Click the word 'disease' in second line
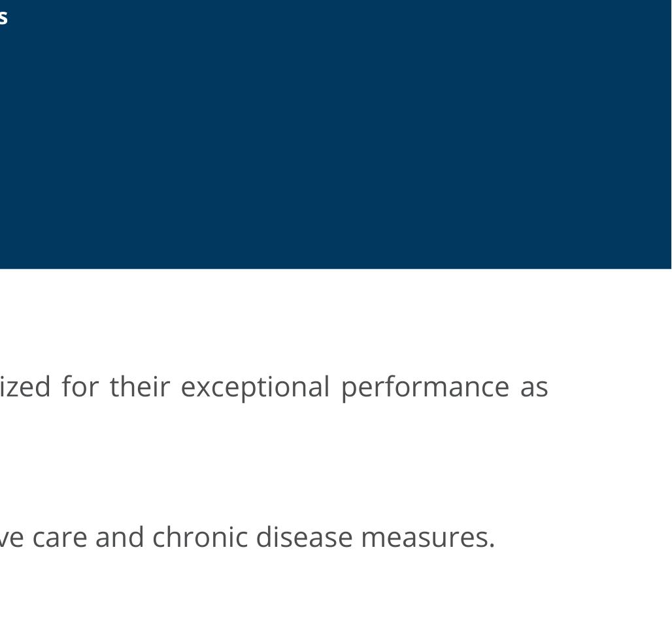Screen dimensions: 672x643 [304, 536]
